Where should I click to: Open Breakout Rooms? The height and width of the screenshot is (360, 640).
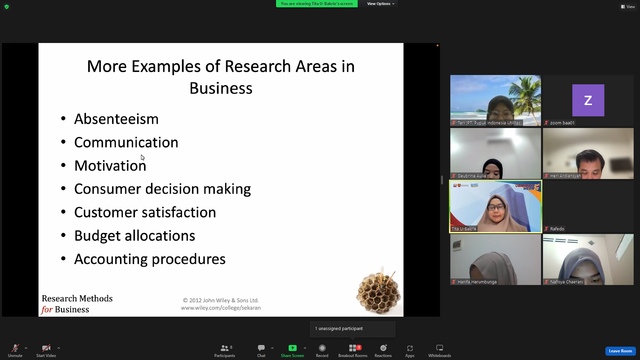click(353, 350)
